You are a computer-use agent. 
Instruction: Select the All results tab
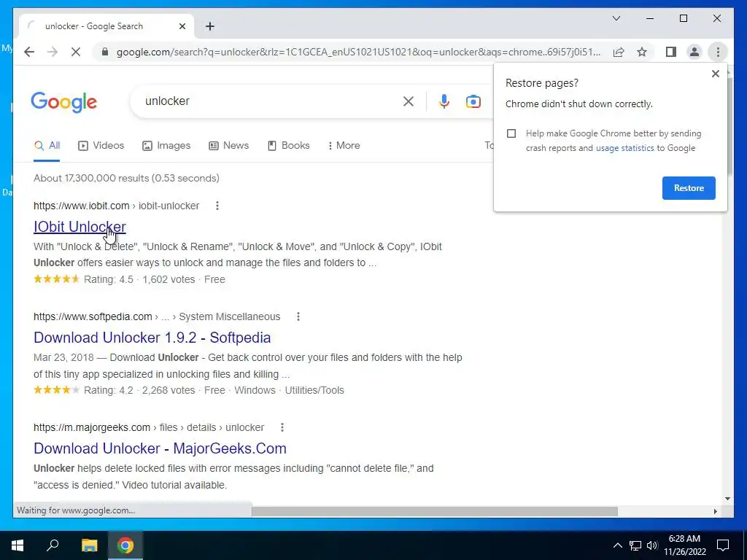(47, 146)
